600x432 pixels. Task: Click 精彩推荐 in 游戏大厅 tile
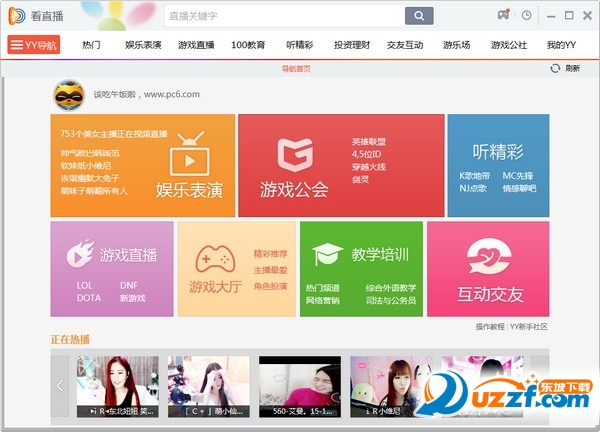coord(271,254)
